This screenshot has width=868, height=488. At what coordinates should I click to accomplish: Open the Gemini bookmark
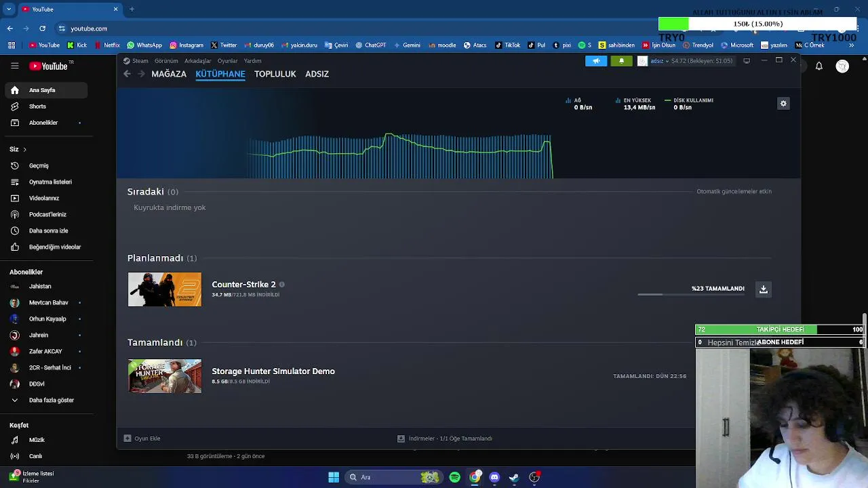click(408, 45)
